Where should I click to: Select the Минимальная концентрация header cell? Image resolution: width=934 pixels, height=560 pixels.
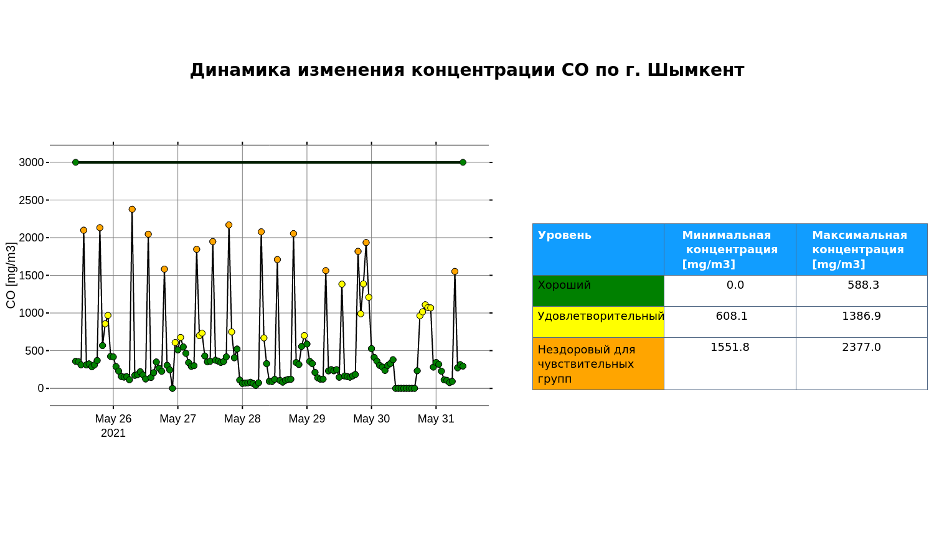730,250
